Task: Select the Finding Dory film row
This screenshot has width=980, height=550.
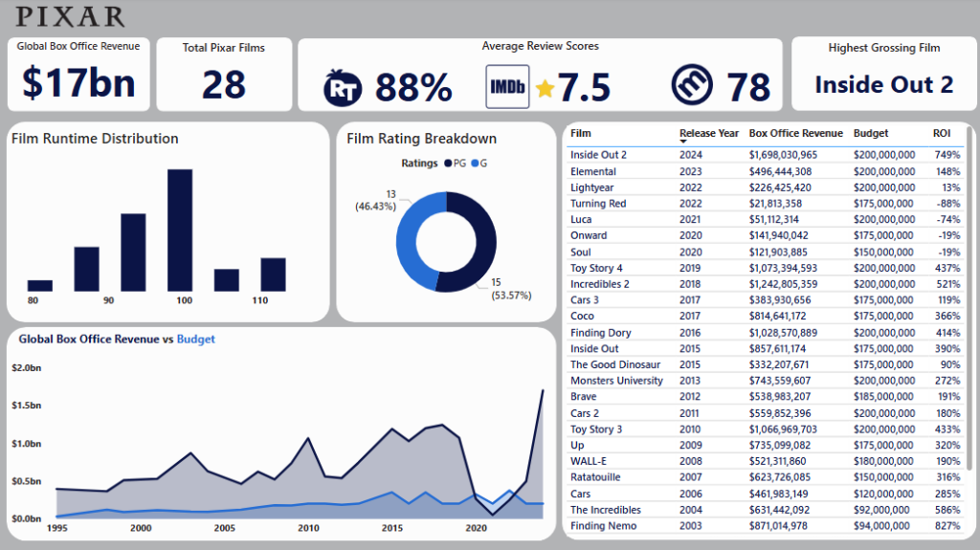Action: (x=765, y=333)
